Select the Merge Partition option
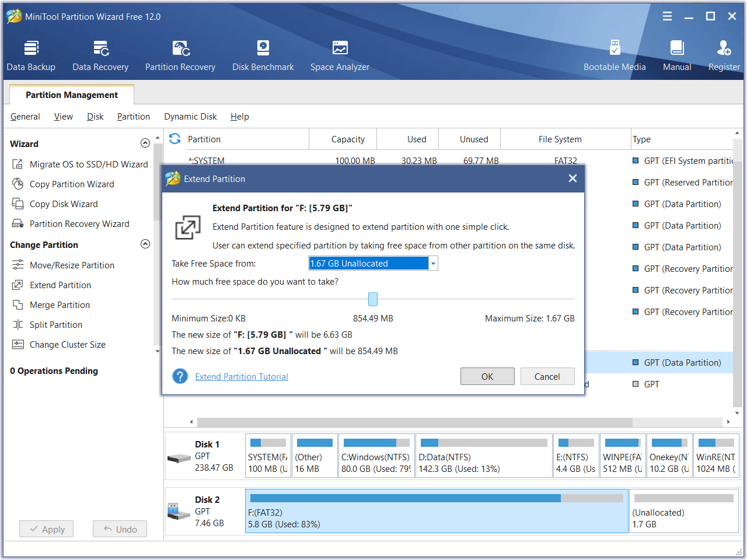 click(60, 304)
